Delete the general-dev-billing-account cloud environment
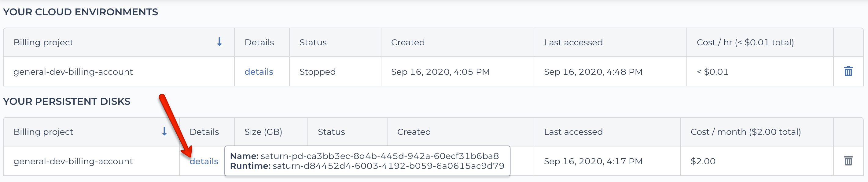Image resolution: width=868 pixels, height=182 pixels. click(x=848, y=71)
